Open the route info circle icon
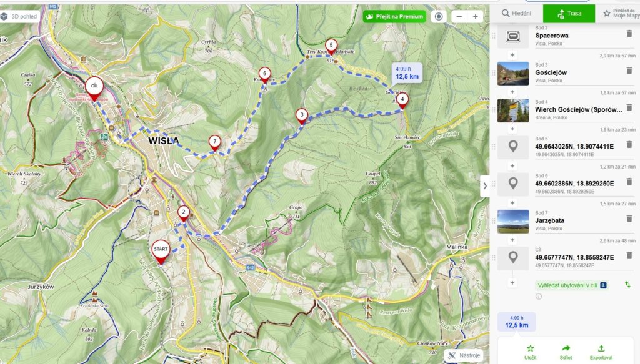This screenshot has width=640, height=364. pos(539,297)
